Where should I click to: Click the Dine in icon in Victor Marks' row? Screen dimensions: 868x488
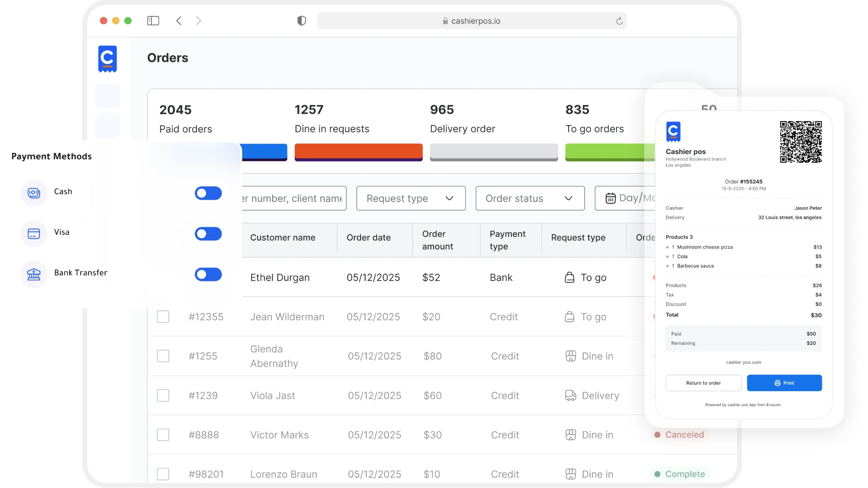pos(571,435)
